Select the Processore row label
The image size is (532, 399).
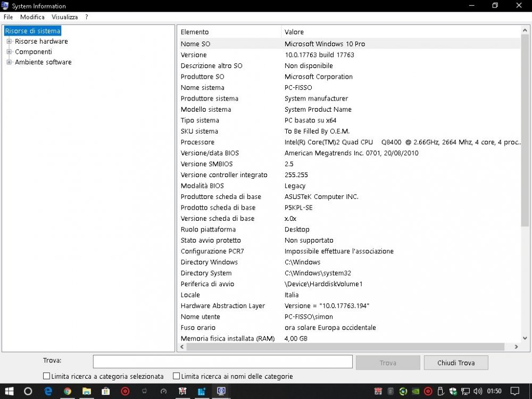197,142
